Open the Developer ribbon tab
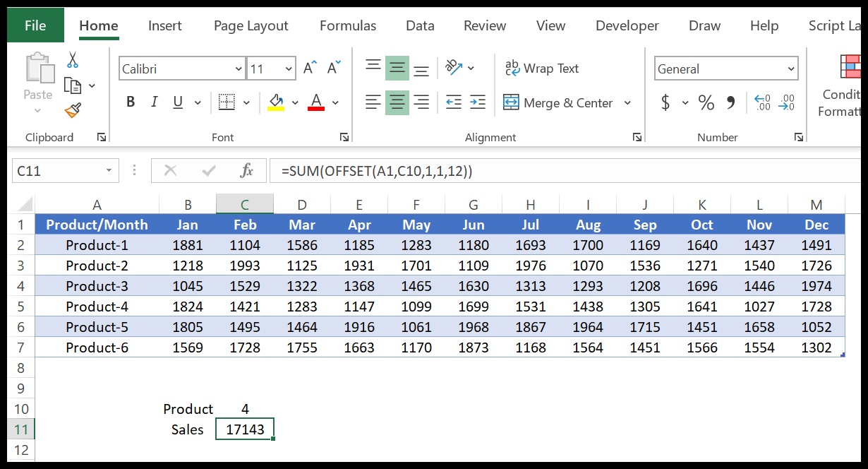The image size is (868, 469). tap(627, 25)
